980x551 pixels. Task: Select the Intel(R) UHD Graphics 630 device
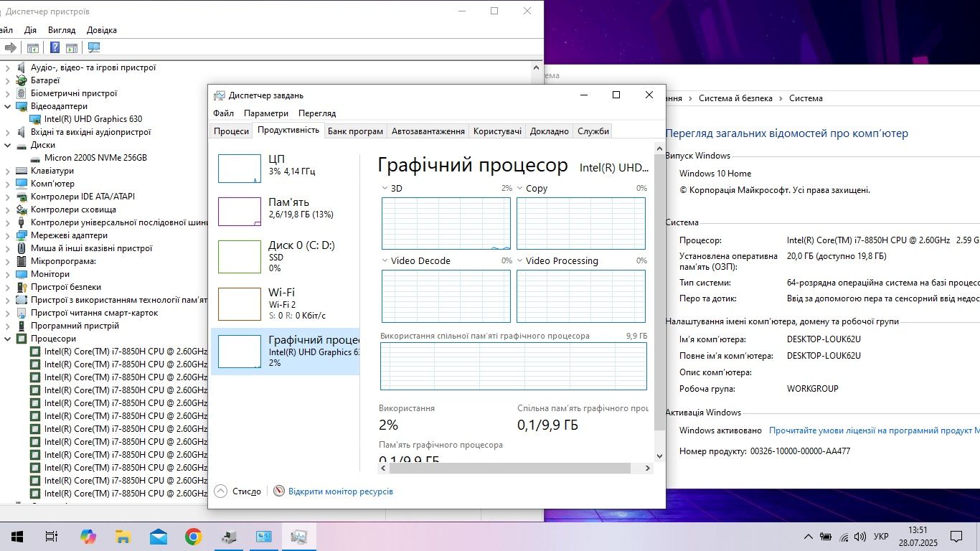click(x=93, y=119)
